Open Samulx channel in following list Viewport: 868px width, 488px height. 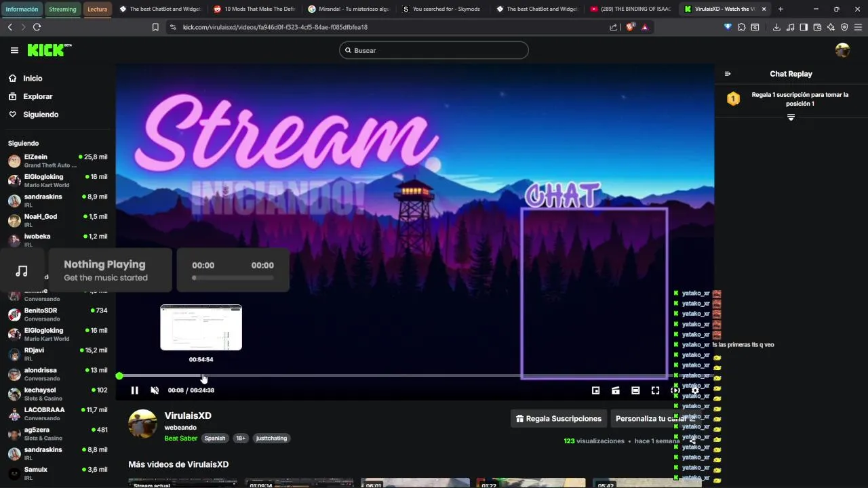[x=58, y=473]
